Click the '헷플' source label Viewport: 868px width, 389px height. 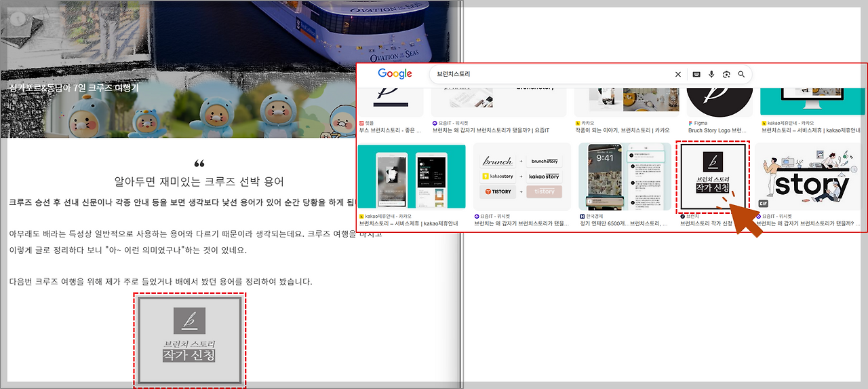point(369,123)
